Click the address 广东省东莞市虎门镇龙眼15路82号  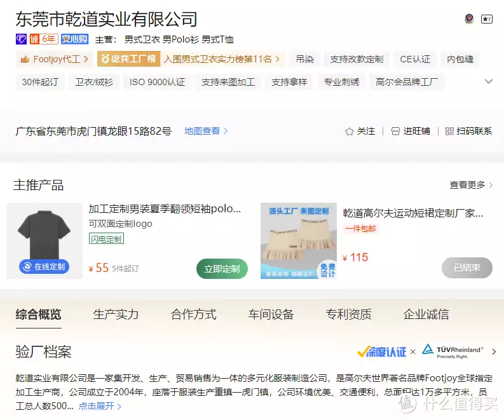tap(93, 131)
